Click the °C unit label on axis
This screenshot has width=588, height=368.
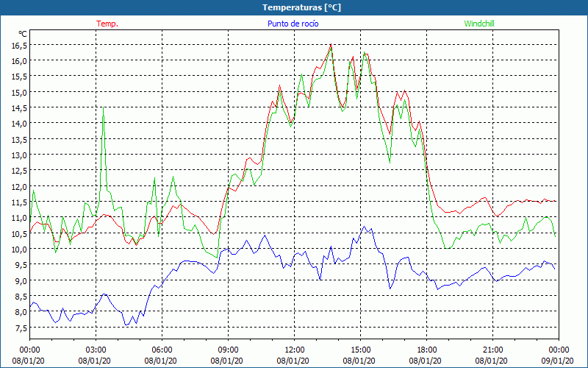coord(22,34)
